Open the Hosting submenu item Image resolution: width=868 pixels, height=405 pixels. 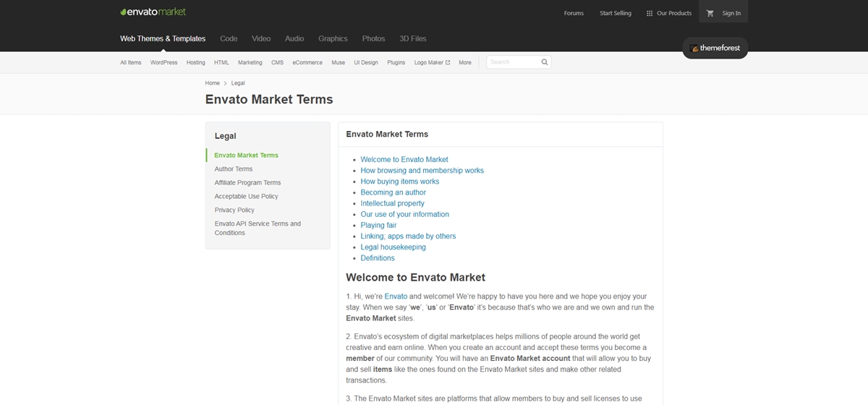point(196,62)
